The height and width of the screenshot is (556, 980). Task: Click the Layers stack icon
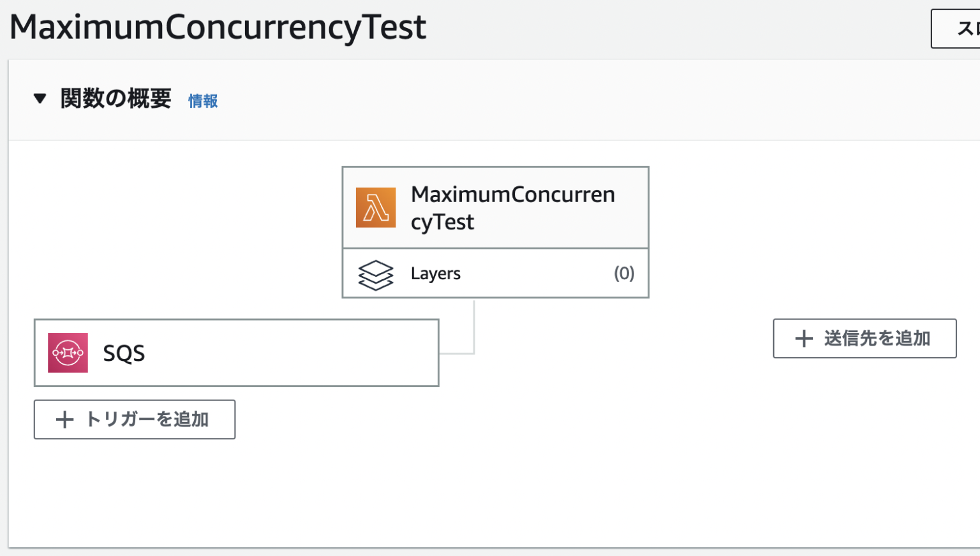coord(375,275)
